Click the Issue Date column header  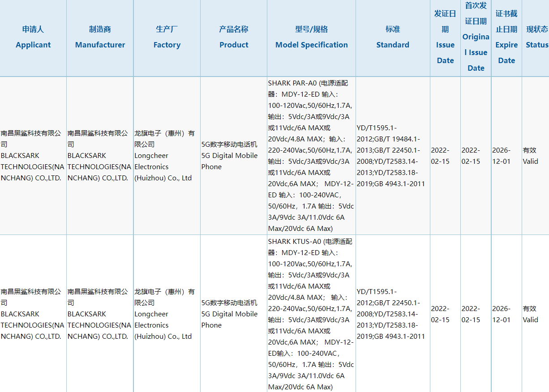(445, 38)
